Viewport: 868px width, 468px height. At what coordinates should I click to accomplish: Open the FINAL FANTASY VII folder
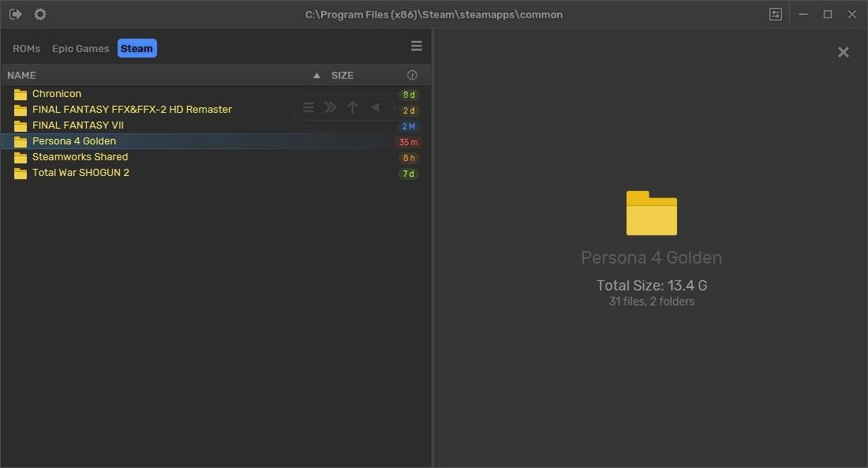point(78,125)
